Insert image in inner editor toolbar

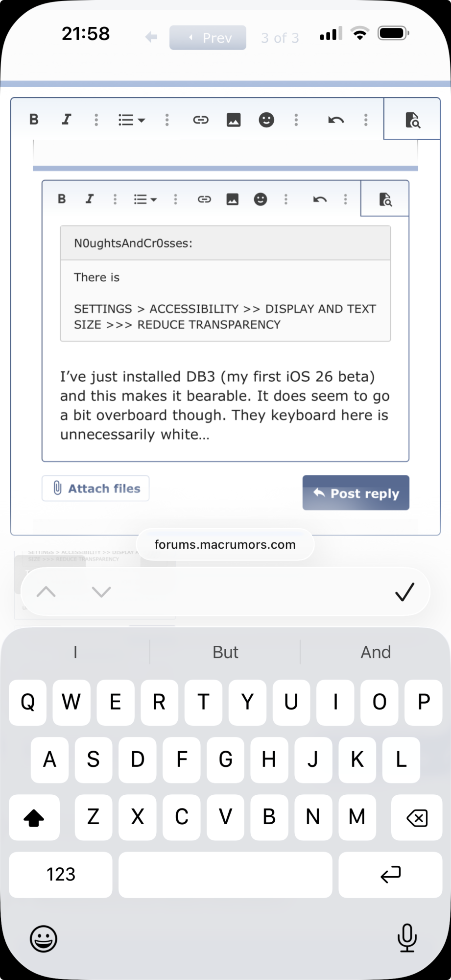coord(232,199)
